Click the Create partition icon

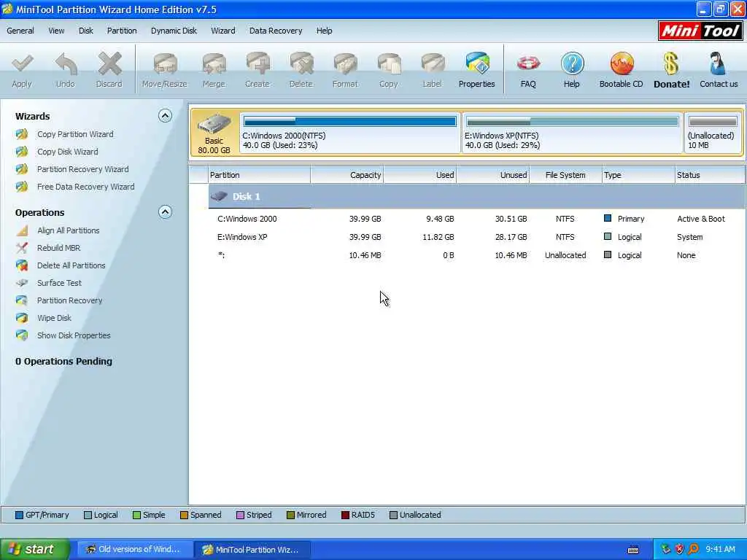(x=258, y=63)
